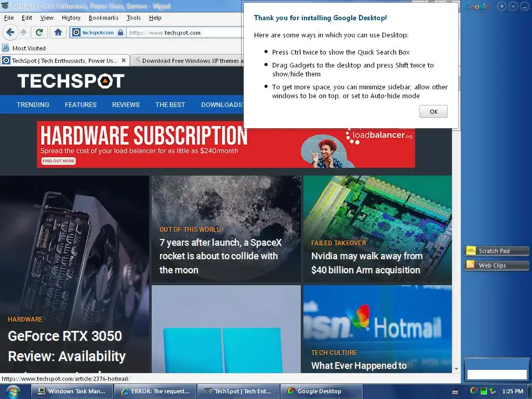Open the GeForce RTX 3050 Review article
The width and height of the screenshot is (532, 399).
[67, 346]
